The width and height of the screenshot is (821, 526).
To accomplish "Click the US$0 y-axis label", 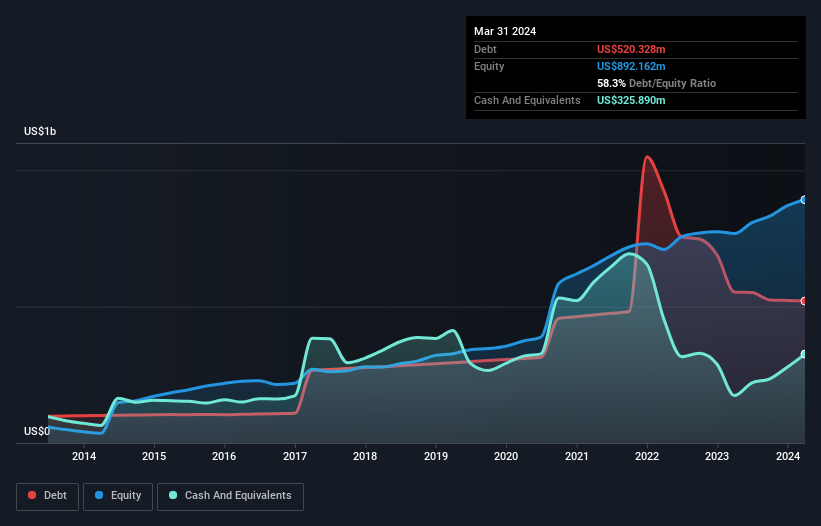I will (37, 431).
